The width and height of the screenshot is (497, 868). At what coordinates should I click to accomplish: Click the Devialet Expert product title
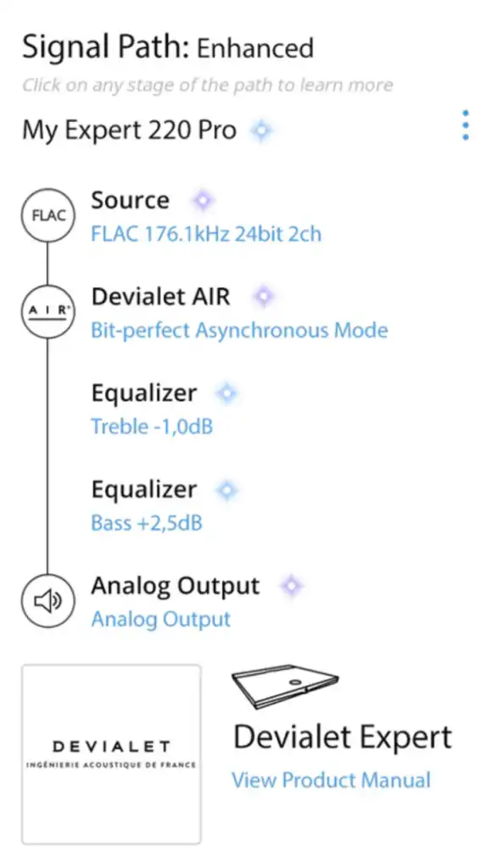[343, 738]
